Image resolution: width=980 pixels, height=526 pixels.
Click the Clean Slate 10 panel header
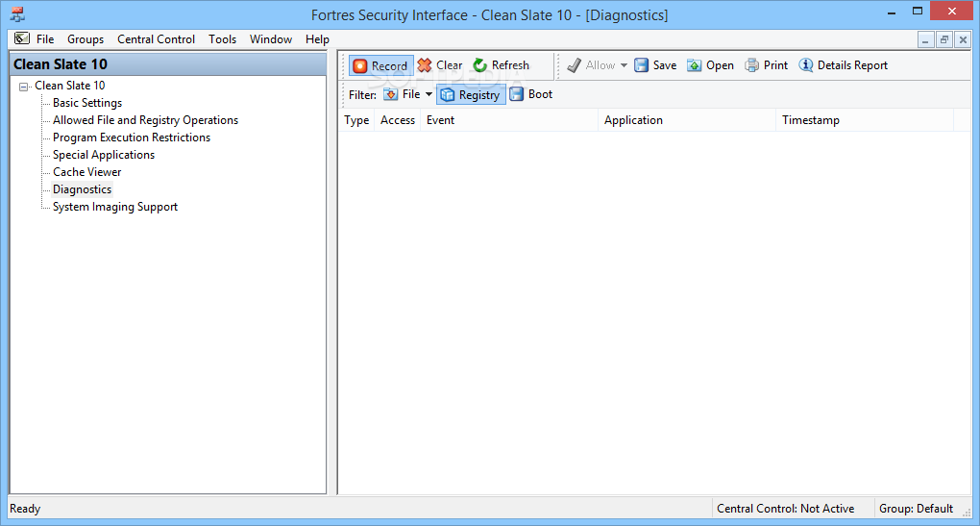(x=168, y=64)
